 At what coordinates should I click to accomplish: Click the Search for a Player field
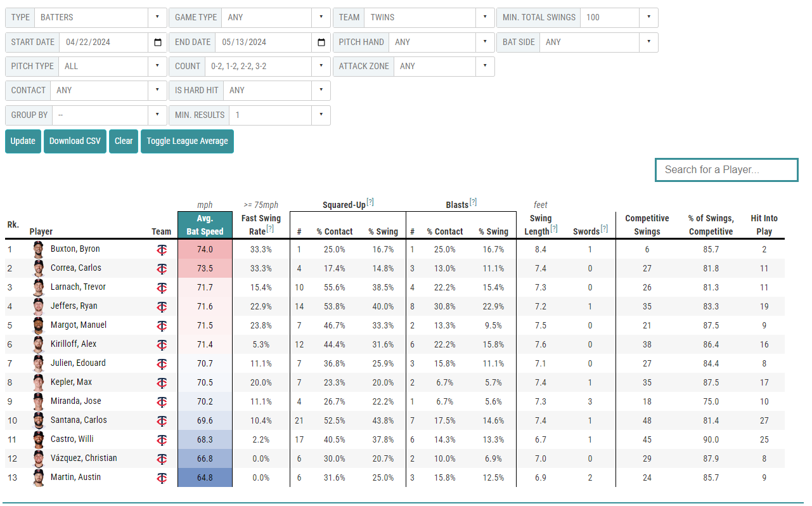pyautogui.click(x=726, y=170)
